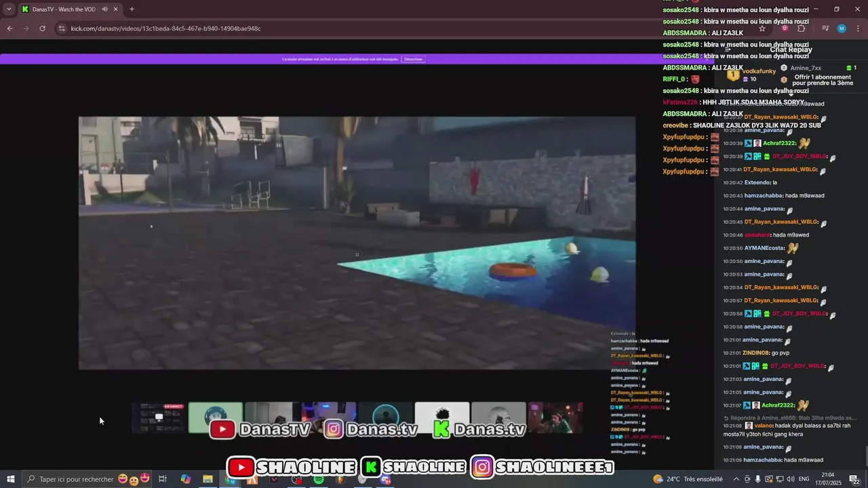The height and width of the screenshot is (488, 868).
Task: Click the Taper ici pour rechercher box
Action: point(88,479)
